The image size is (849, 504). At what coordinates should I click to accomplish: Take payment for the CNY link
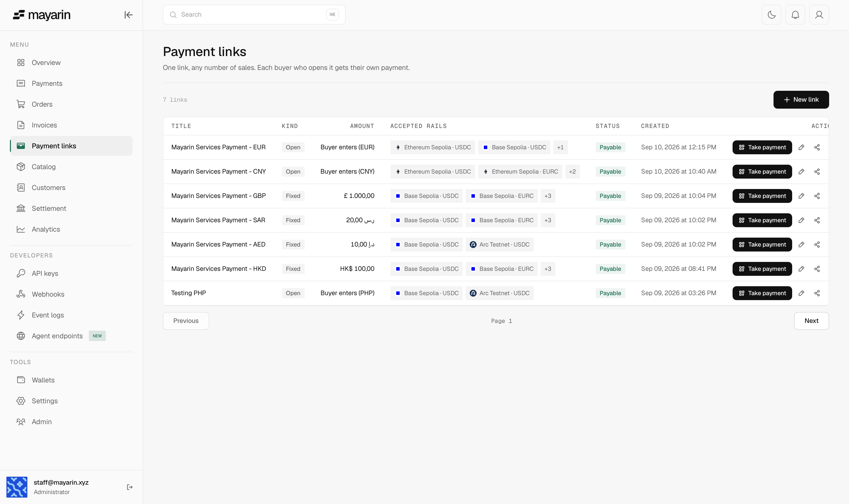point(762,171)
